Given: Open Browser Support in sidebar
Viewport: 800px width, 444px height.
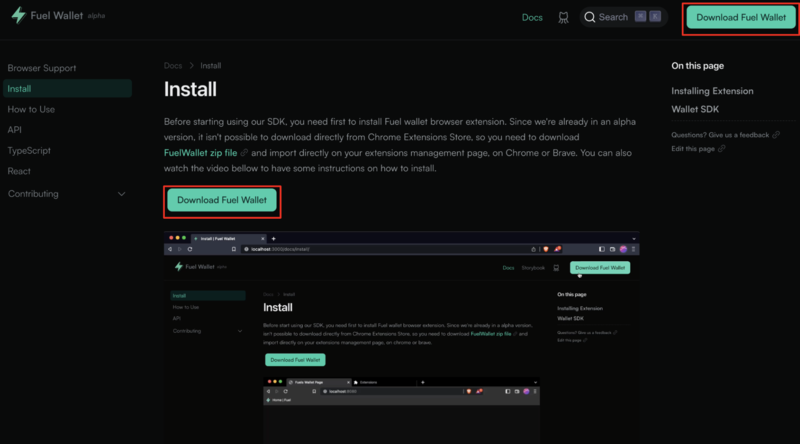Looking at the screenshot, I should point(42,68).
